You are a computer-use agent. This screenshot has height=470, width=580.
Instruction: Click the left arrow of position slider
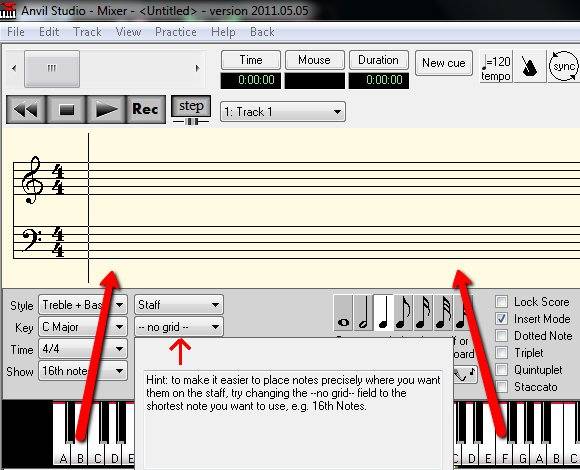(x=14, y=68)
